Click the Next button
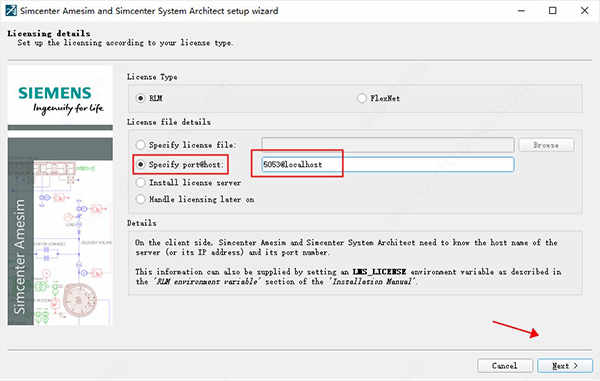Screen dimensions: 600x381 (565, 366)
